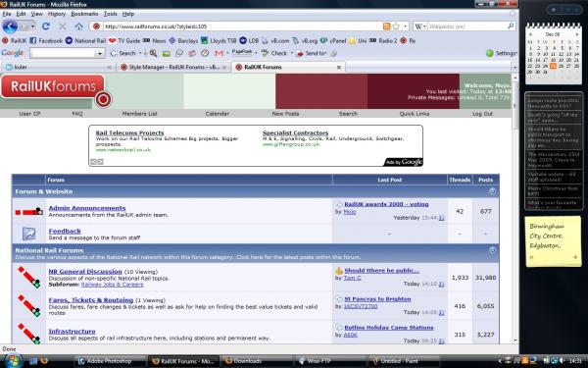This screenshot has height=368, width=588.
Task: Open the Facebook bookmark
Action: [46, 40]
